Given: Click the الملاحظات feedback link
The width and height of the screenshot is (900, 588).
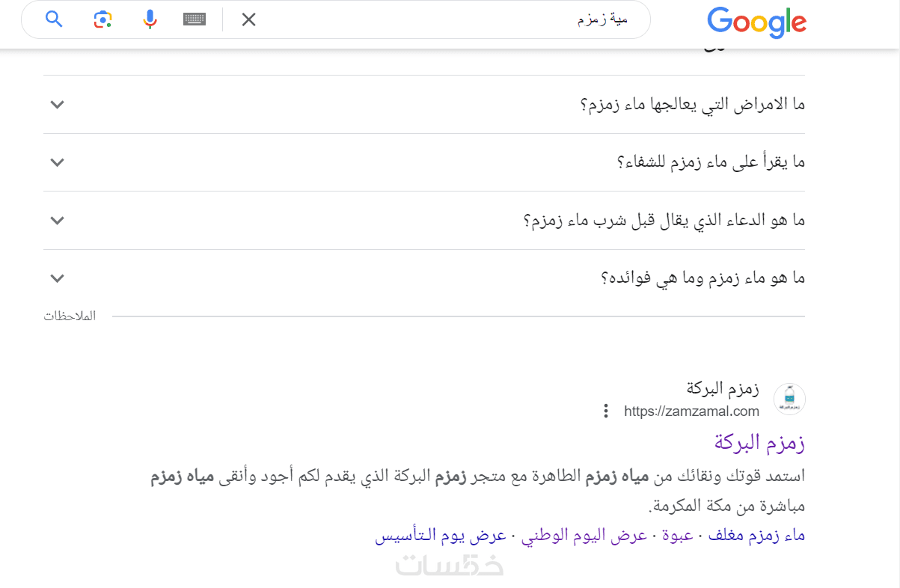Looking at the screenshot, I should coord(70,316).
